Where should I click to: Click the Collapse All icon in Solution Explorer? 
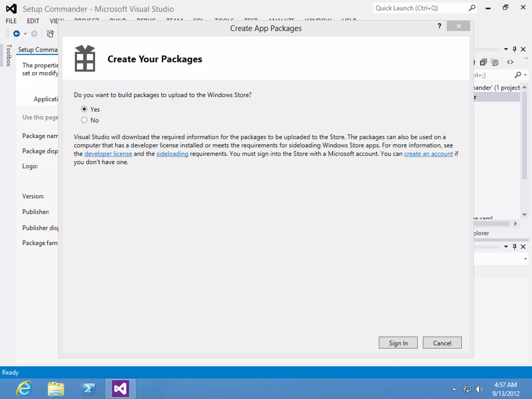tap(483, 62)
